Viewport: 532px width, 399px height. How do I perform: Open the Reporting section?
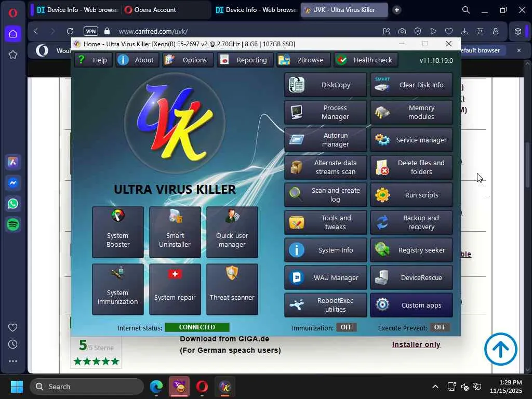tap(245, 60)
